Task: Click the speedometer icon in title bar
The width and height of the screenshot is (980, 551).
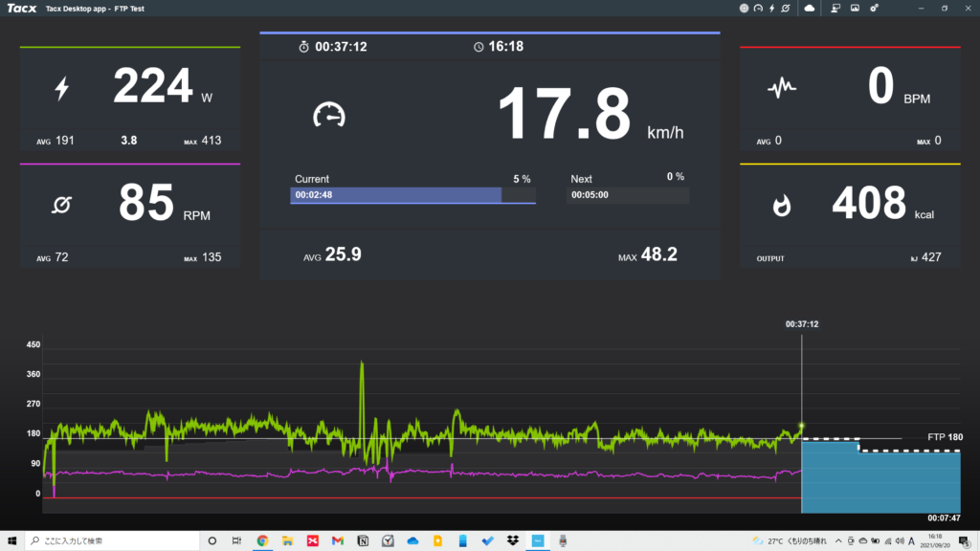Action: tap(758, 8)
